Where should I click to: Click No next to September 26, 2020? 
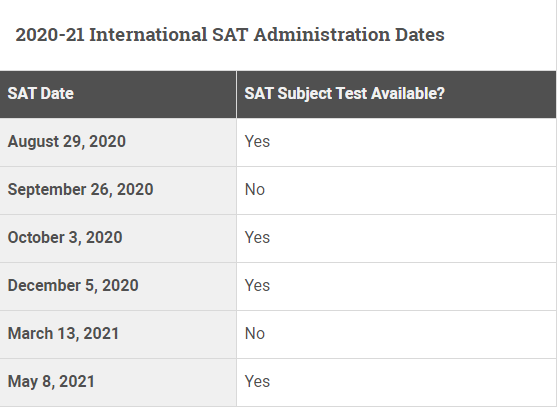tap(255, 189)
